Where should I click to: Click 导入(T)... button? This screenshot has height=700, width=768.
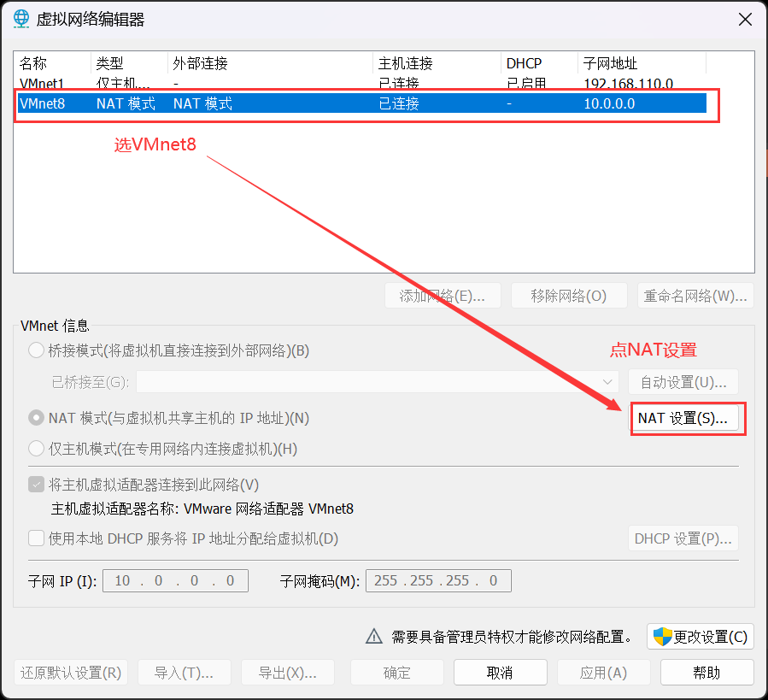(185, 673)
